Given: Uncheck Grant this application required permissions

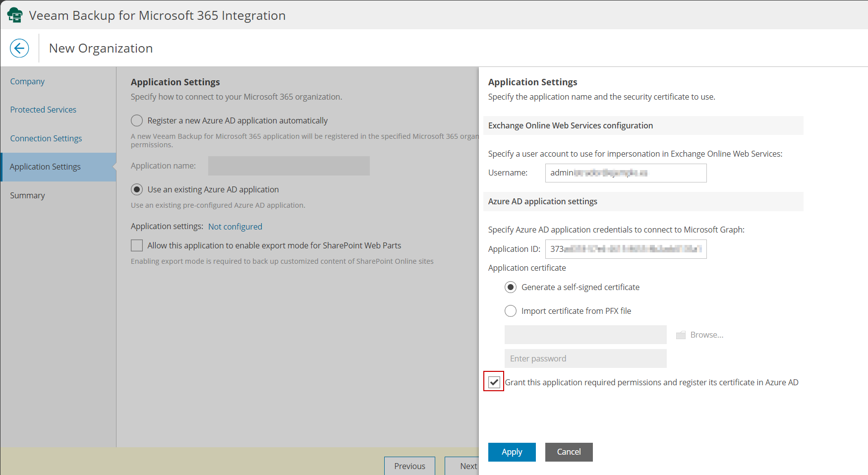Looking at the screenshot, I should (494, 382).
